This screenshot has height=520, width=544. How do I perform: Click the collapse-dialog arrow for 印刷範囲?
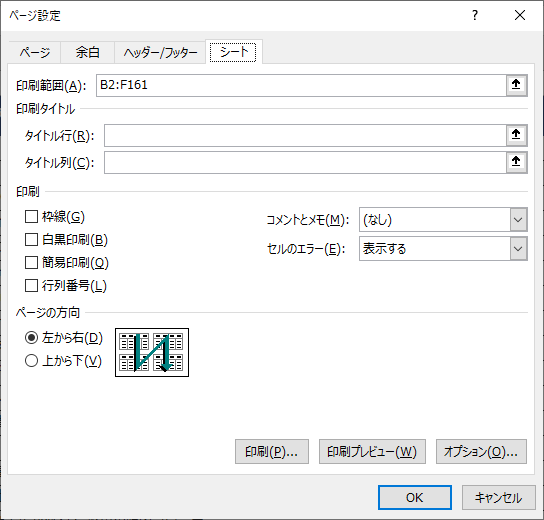pyautogui.click(x=516, y=85)
